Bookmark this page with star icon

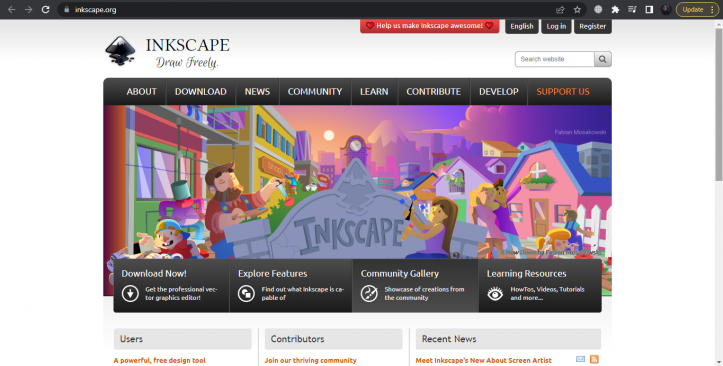(x=577, y=9)
